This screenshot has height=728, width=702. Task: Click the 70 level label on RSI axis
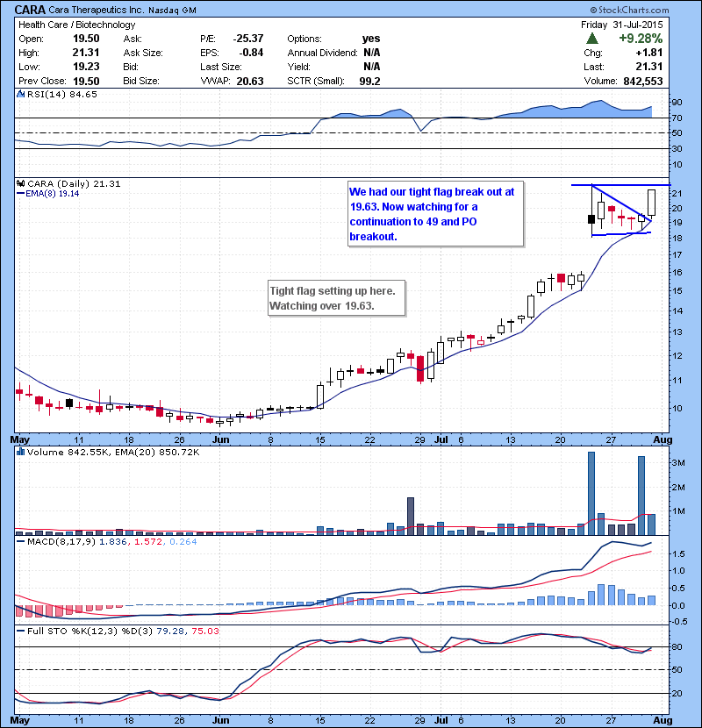point(677,118)
